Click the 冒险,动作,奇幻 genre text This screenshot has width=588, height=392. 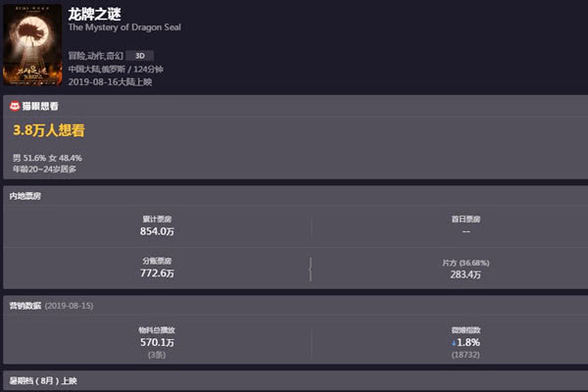pos(95,56)
